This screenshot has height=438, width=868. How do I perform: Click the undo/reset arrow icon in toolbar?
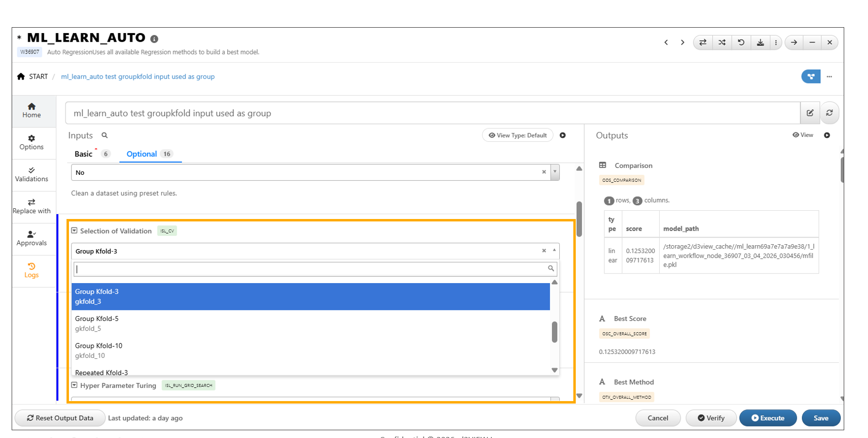tap(741, 43)
